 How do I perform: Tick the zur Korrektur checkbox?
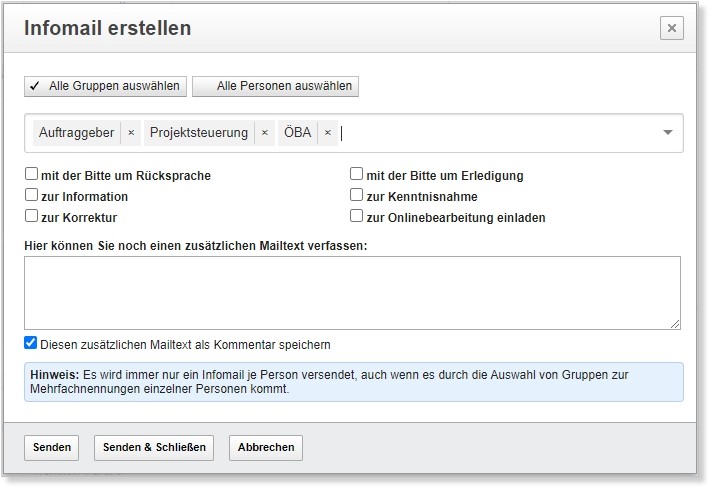tap(32, 216)
